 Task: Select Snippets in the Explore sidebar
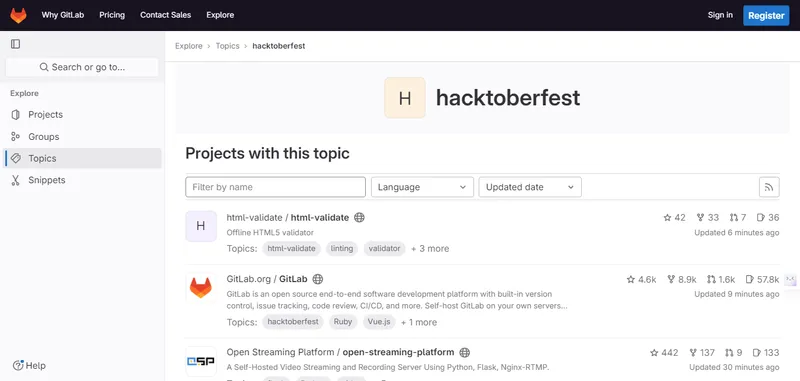(x=82, y=180)
